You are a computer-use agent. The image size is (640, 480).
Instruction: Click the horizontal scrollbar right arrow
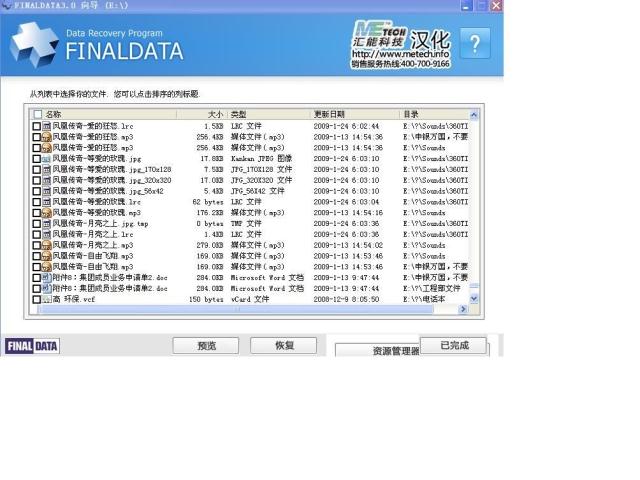(463, 309)
